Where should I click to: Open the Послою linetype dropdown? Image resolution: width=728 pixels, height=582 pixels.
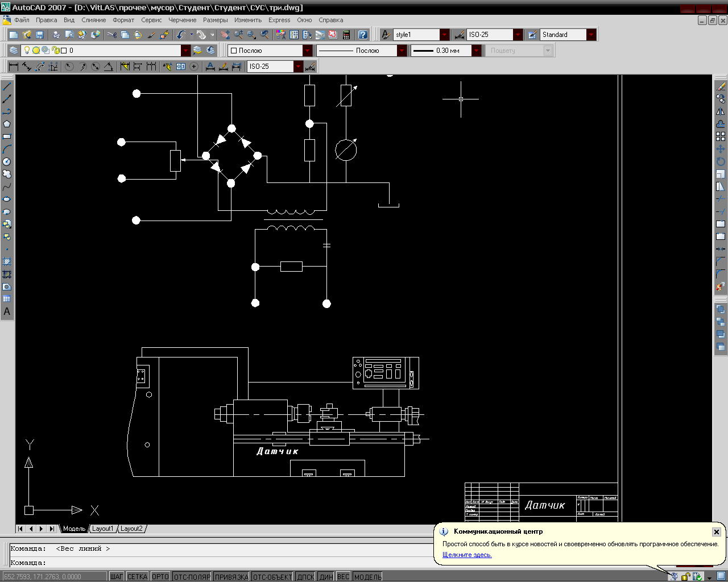(x=402, y=51)
